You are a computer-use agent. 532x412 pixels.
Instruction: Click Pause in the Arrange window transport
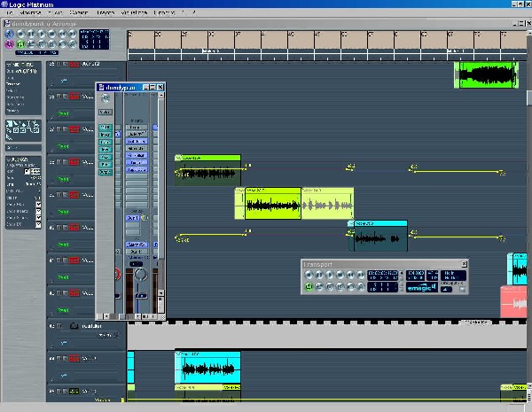click(31, 34)
